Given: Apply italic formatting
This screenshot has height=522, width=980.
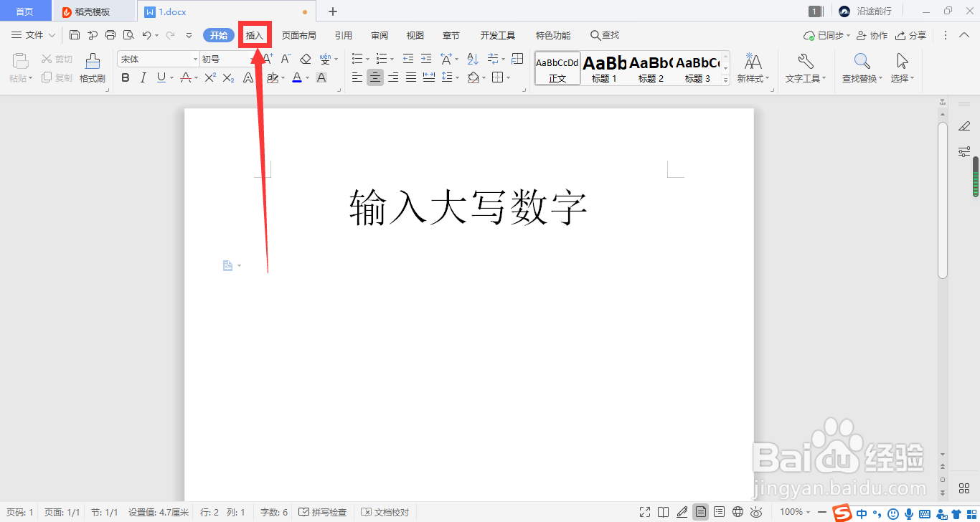Looking at the screenshot, I should point(143,77).
